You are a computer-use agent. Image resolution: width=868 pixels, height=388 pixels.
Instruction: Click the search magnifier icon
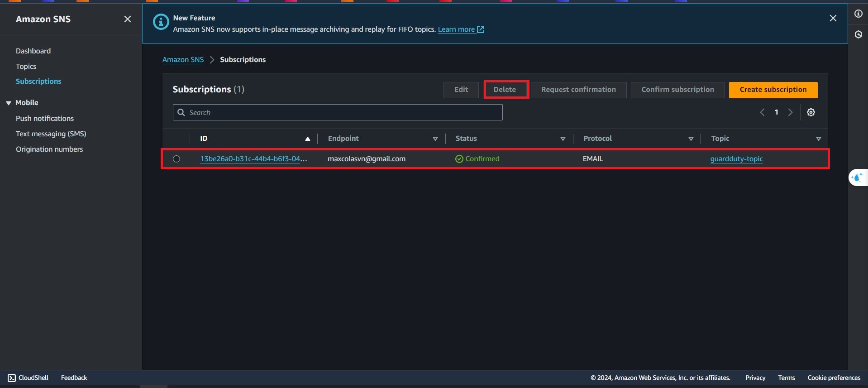tap(181, 112)
